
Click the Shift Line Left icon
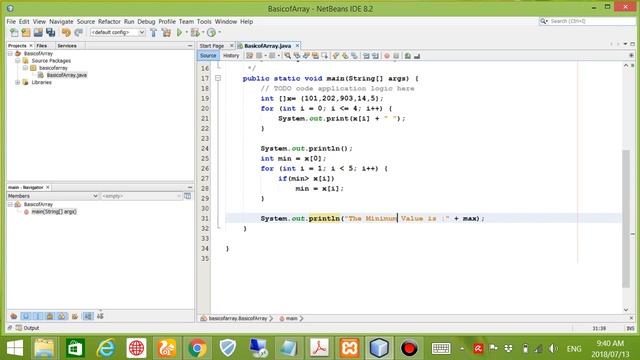366,56
